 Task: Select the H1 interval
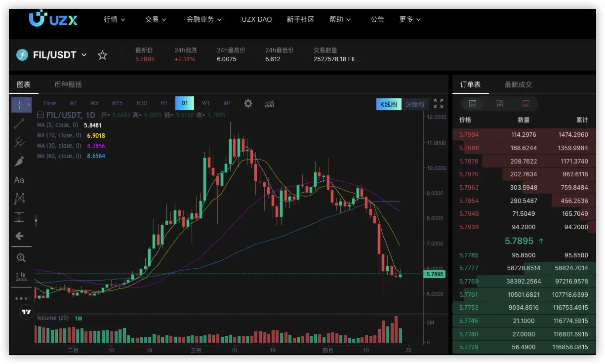tap(164, 103)
